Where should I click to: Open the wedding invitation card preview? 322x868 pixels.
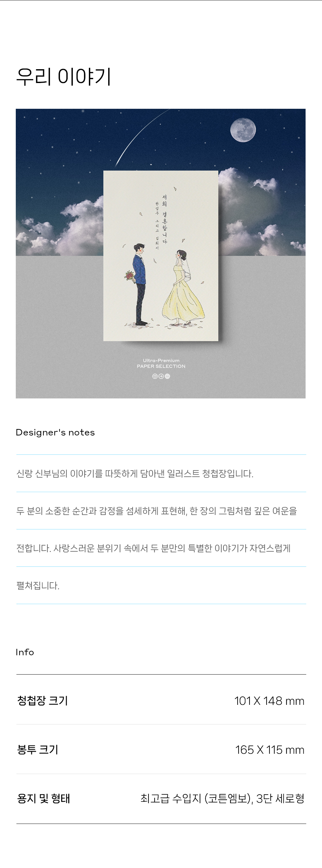tap(161, 256)
